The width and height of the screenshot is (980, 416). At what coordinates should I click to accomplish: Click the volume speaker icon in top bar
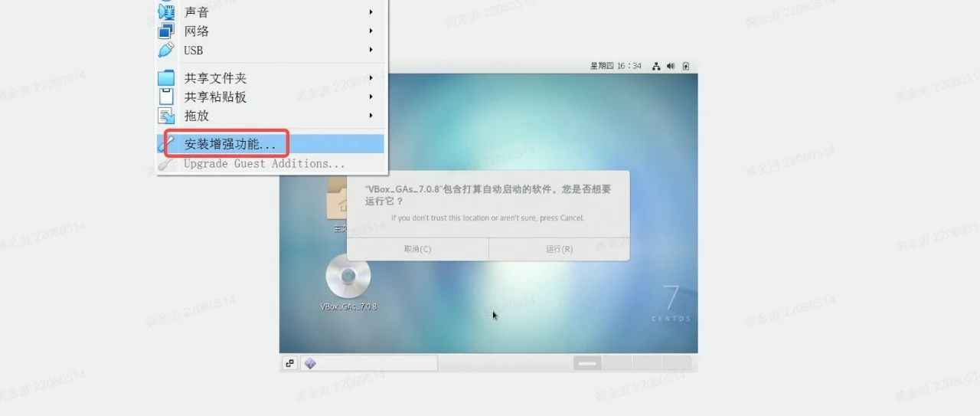tap(671, 66)
